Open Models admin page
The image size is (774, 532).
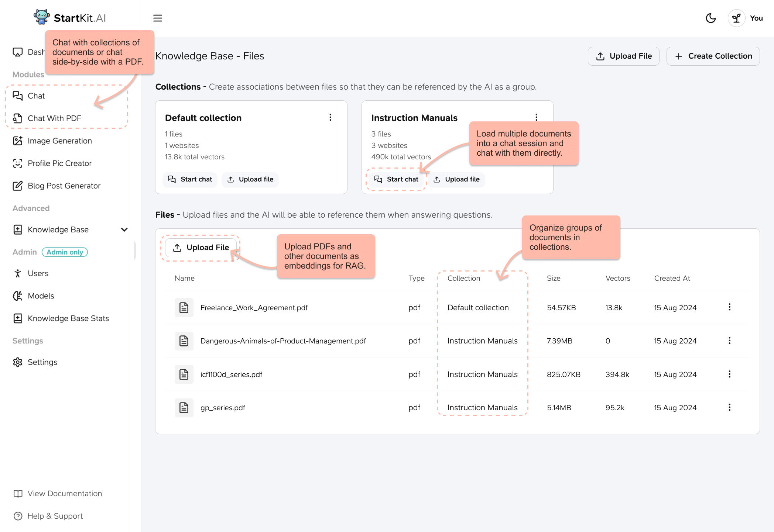point(41,296)
